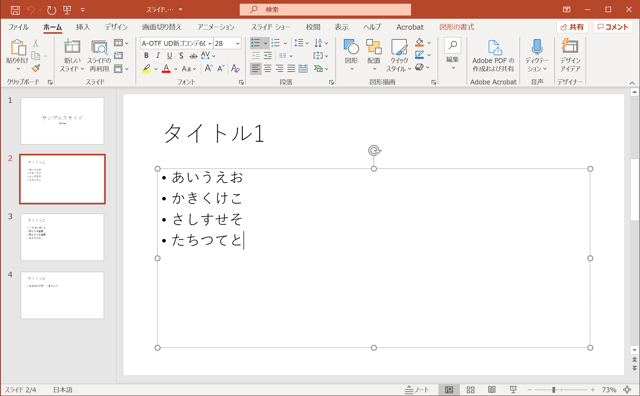Image resolution: width=640 pixels, height=396 pixels.
Task: Toggle Justify alignment button
Action: (x=291, y=68)
